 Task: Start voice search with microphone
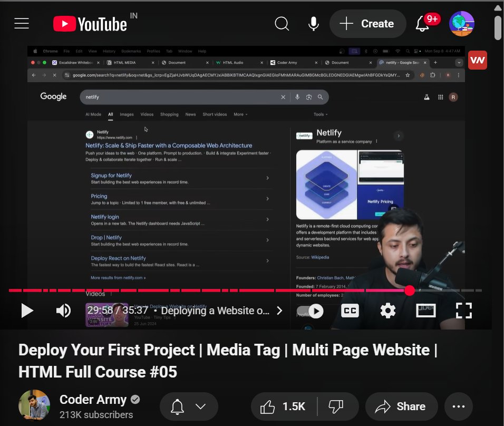click(313, 24)
